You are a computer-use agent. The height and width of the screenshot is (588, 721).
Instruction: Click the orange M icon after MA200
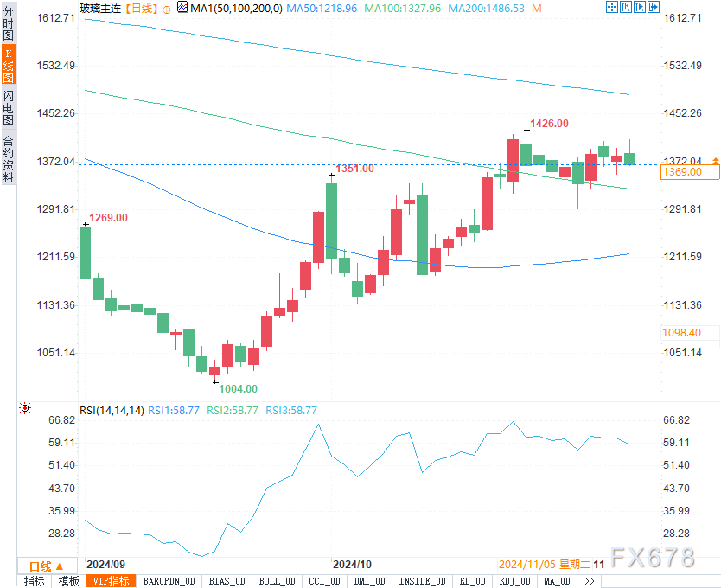pos(537,8)
